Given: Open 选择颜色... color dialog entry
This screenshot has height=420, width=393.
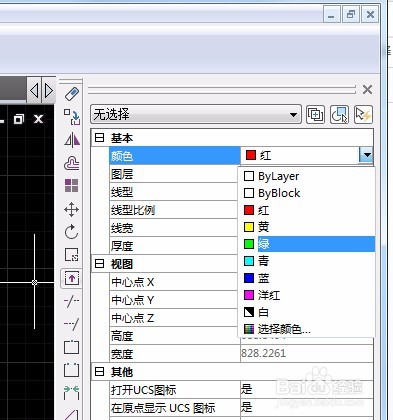Looking at the screenshot, I should [x=306, y=329].
